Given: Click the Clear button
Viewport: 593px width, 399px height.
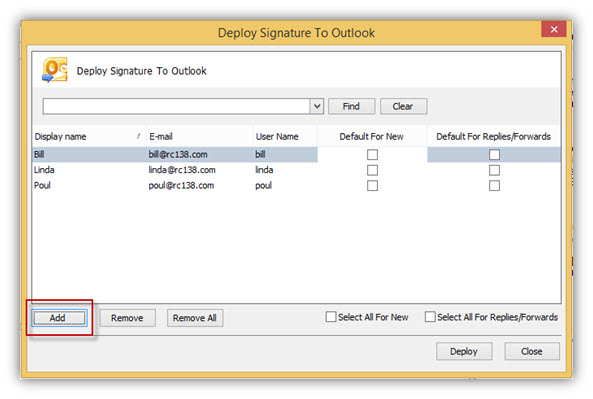Looking at the screenshot, I should click(403, 106).
